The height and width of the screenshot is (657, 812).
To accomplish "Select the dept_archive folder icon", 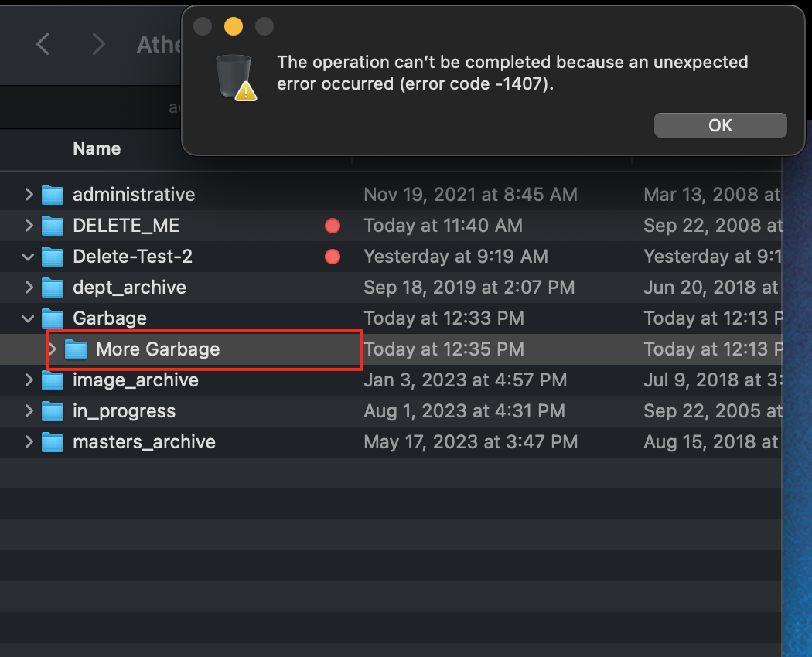I will [x=53, y=288].
